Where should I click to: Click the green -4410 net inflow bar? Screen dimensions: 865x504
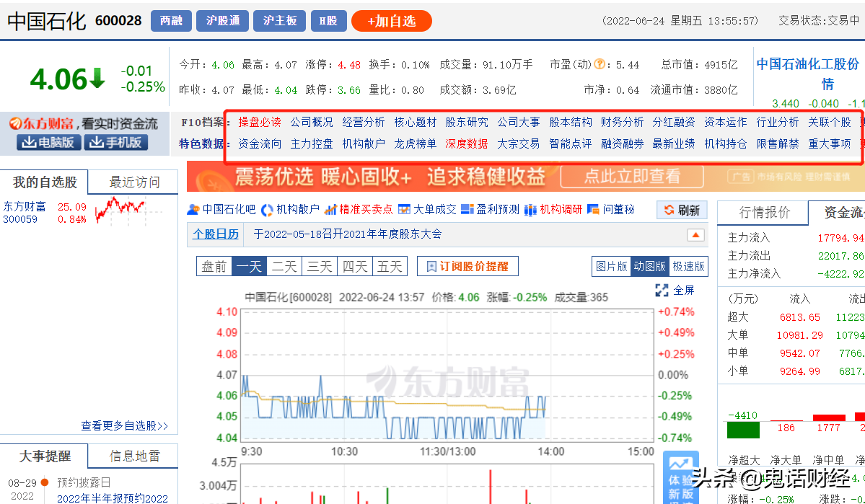pyautogui.click(x=743, y=430)
